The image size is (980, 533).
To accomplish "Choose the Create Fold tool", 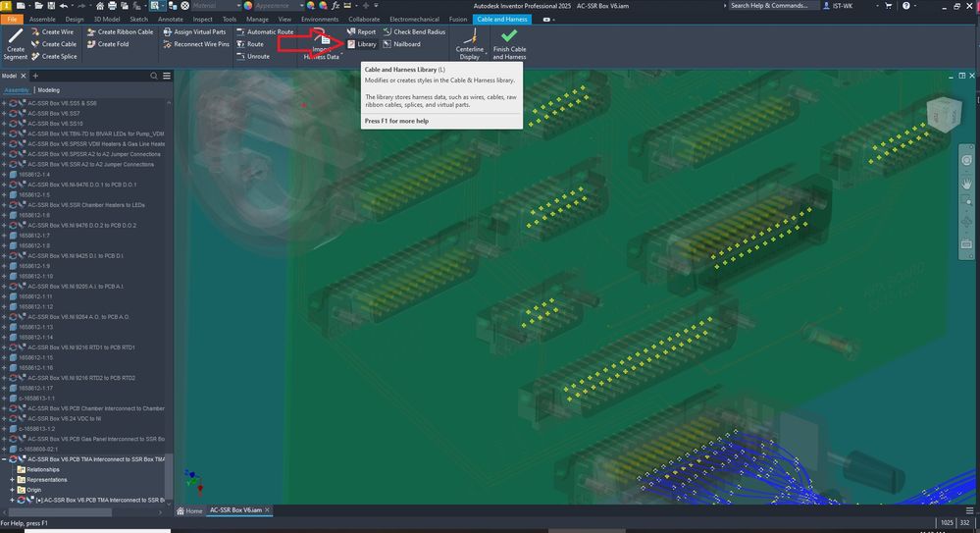I will click(x=108, y=44).
